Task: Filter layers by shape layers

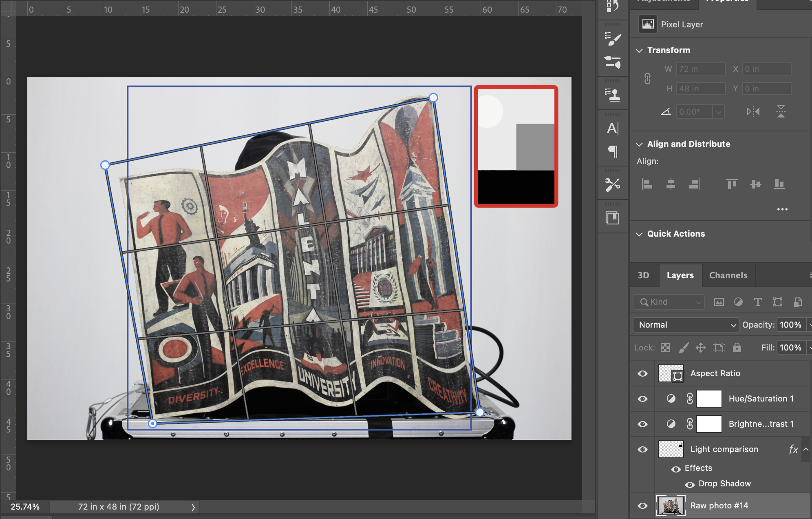Action: [778, 302]
